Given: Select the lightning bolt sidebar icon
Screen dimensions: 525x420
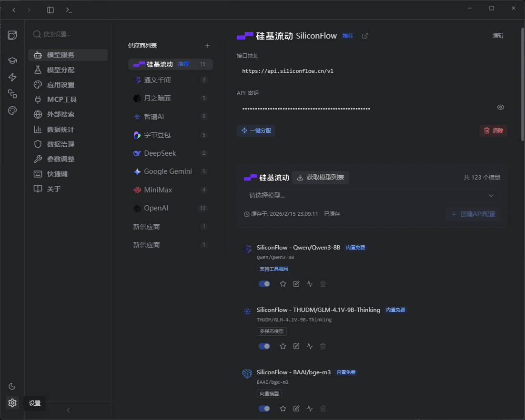Looking at the screenshot, I should 12,76.
